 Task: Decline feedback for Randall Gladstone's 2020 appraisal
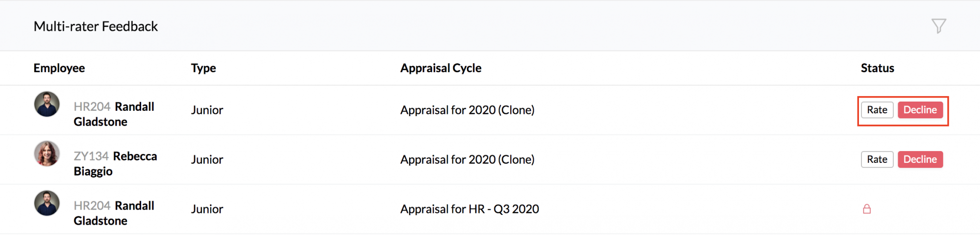point(920,110)
